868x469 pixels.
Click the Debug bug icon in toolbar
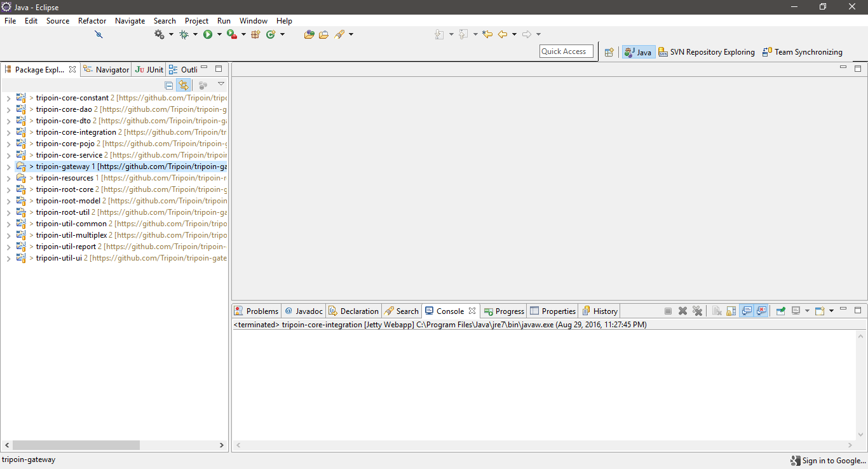click(x=184, y=34)
